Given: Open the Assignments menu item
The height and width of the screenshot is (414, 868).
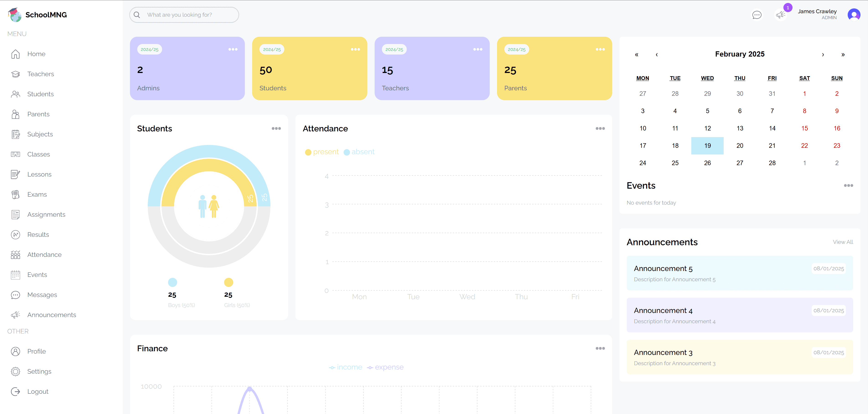Looking at the screenshot, I should point(46,214).
